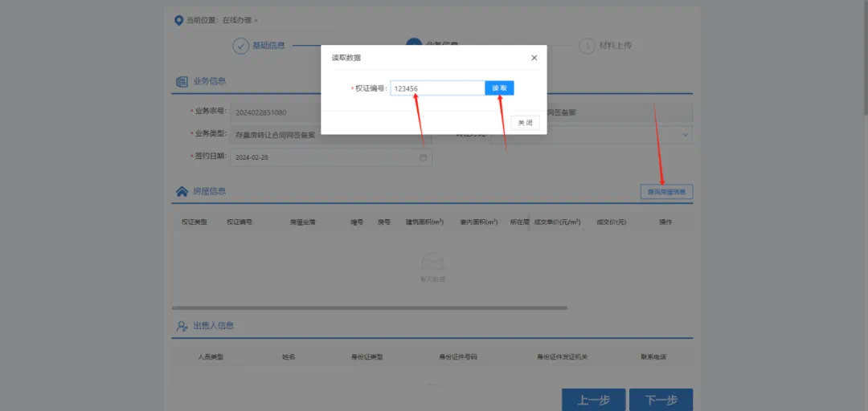Focus the 权证编号 input field containing 123456
This screenshot has width=868, height=411.
pyautogui.click(x=437, y=88)
